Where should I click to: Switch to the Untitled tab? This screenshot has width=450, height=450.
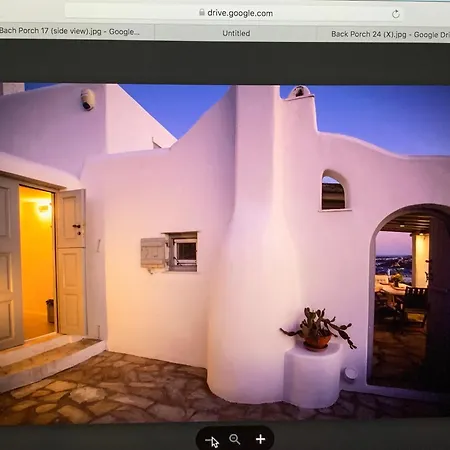[x=236, y=33]
